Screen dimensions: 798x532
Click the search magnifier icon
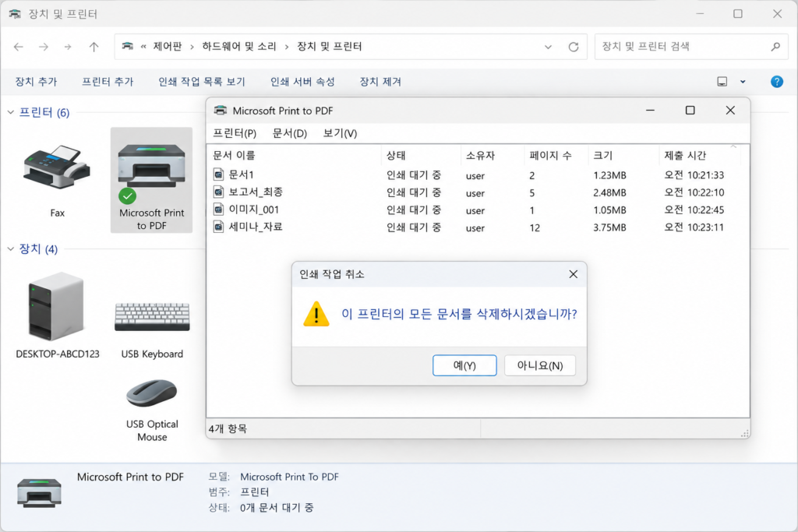point(775,47)
